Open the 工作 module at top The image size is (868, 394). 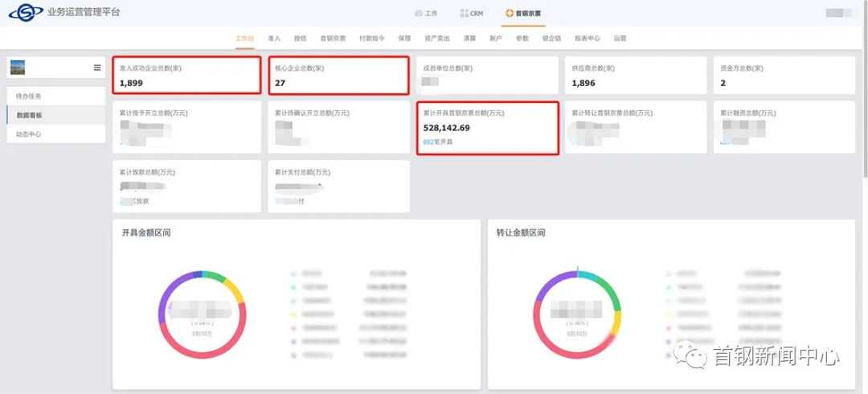tap(426, 14)
